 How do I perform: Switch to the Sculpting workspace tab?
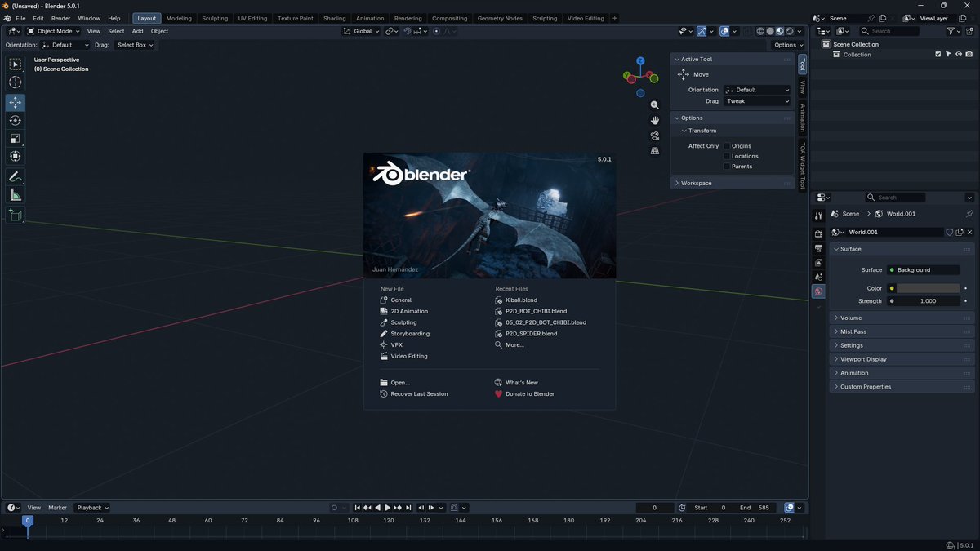point(215,18)
